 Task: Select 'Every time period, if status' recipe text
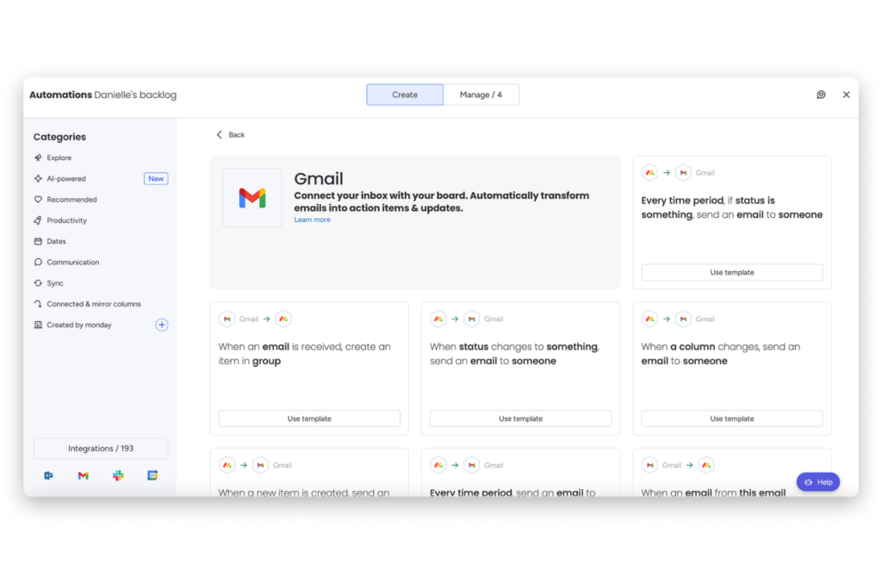coord(732,207)
